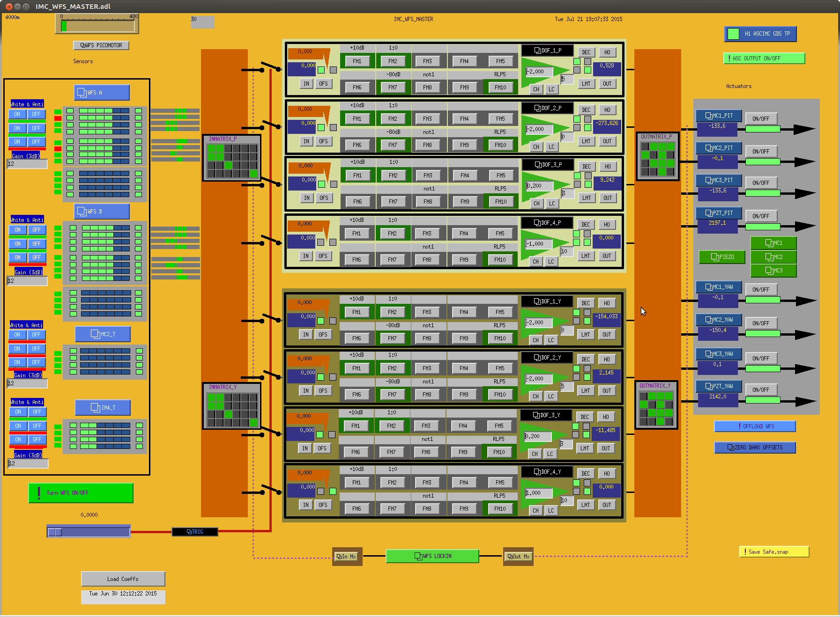This screenshot has height=617, width=840.
Task: Click the gray field showing 30
Action: click(x=202, y=22)
